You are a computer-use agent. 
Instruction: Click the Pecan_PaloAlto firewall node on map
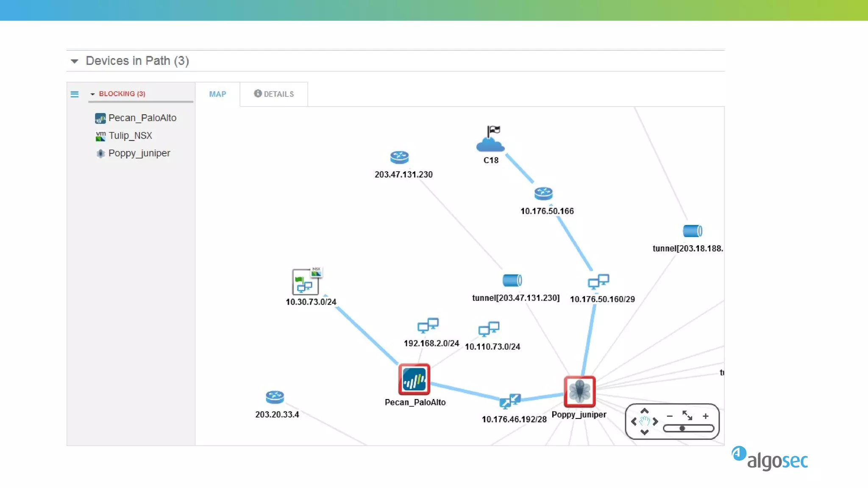(x=414, y=379)
